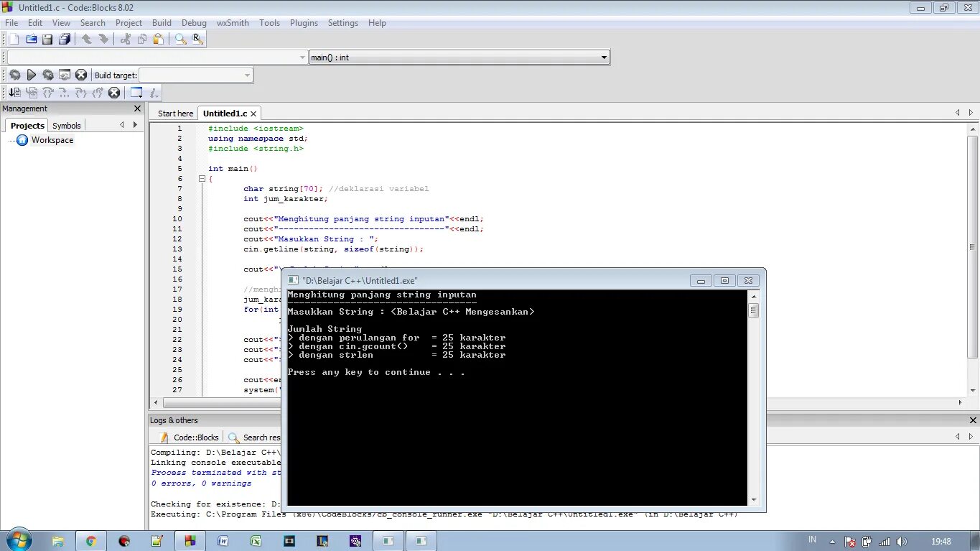The width and height of the screenshot is (980, 551).
Task: Click the Undo arrow icon
Action: [x=87, y=40]
